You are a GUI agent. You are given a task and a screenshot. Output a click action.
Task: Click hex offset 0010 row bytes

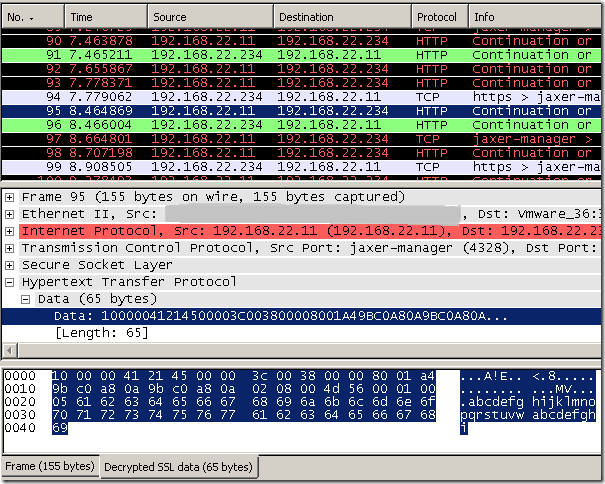243,389
